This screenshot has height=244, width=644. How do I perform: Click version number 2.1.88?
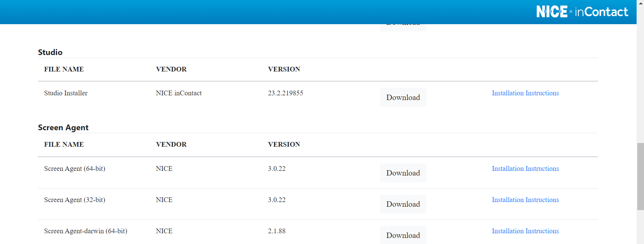[x=276, y=231]
